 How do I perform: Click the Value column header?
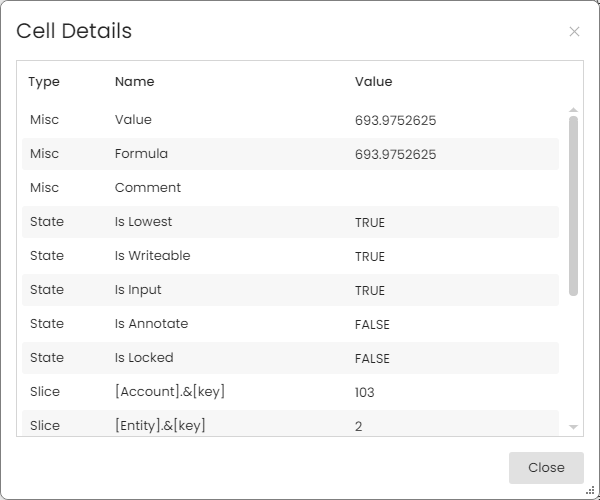(373, 81)
